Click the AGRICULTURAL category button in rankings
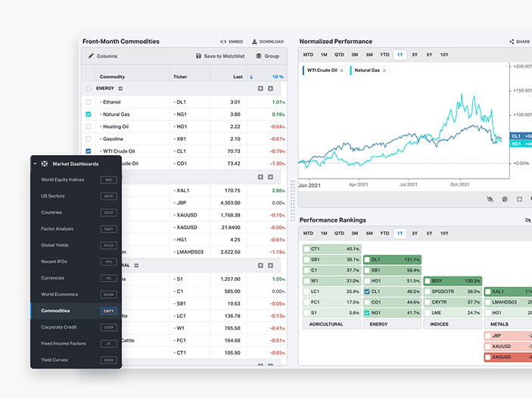 (x=331, y=324)
